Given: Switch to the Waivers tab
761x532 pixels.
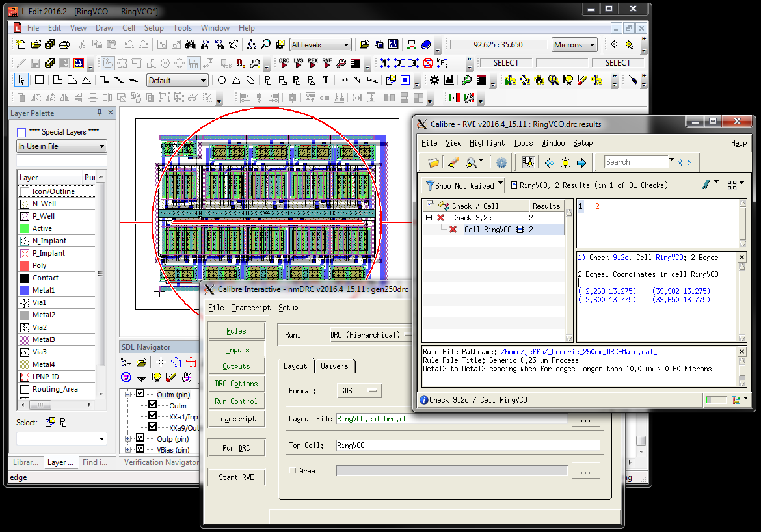Looking at the screenshot, I should click(334, 366).
